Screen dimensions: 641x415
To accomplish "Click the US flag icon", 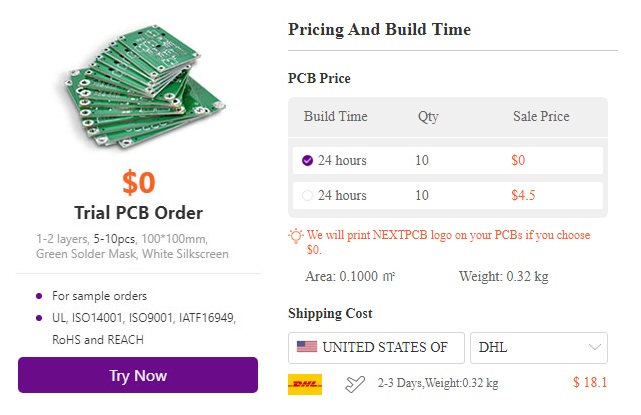I will pos(306,347).
